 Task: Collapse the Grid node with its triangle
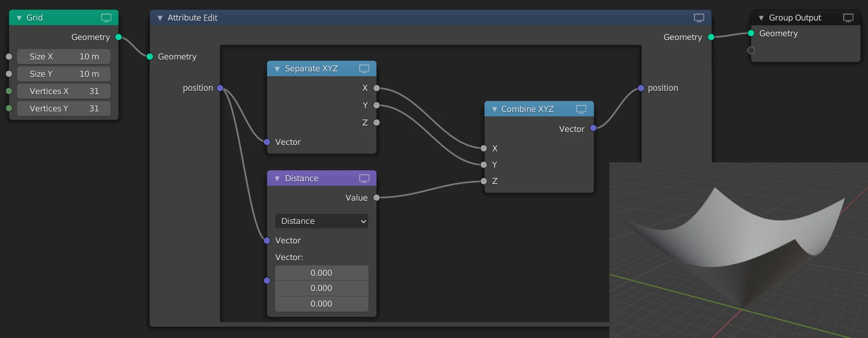[19, 18]
